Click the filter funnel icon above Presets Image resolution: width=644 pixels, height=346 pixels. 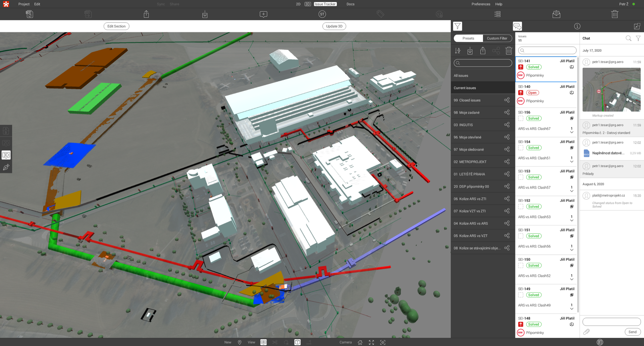click(458, 26)
